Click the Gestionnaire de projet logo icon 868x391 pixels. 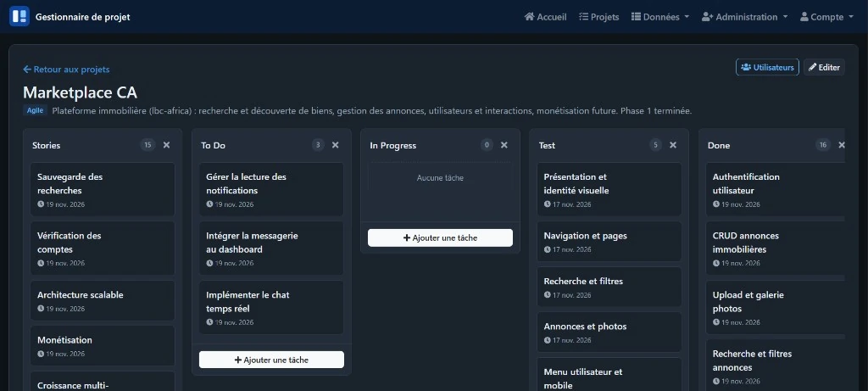pyautogui.click(x=19, y=17)
